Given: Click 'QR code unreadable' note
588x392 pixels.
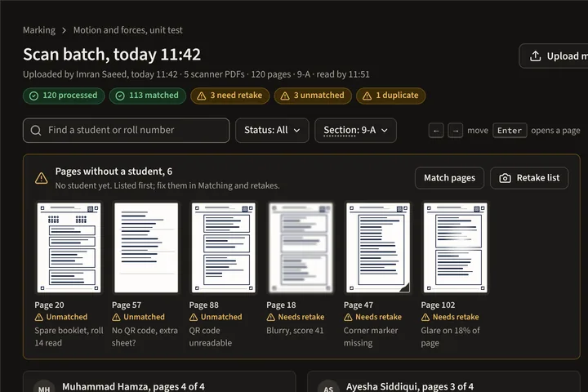Looking at the screenshot, I should click(x=211, y=336).
